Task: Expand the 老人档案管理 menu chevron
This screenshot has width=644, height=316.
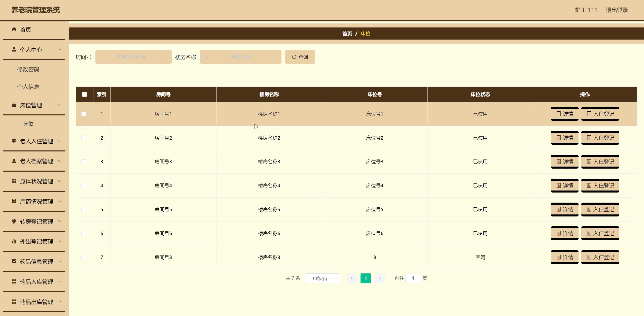Action: (x=60, y=161)
